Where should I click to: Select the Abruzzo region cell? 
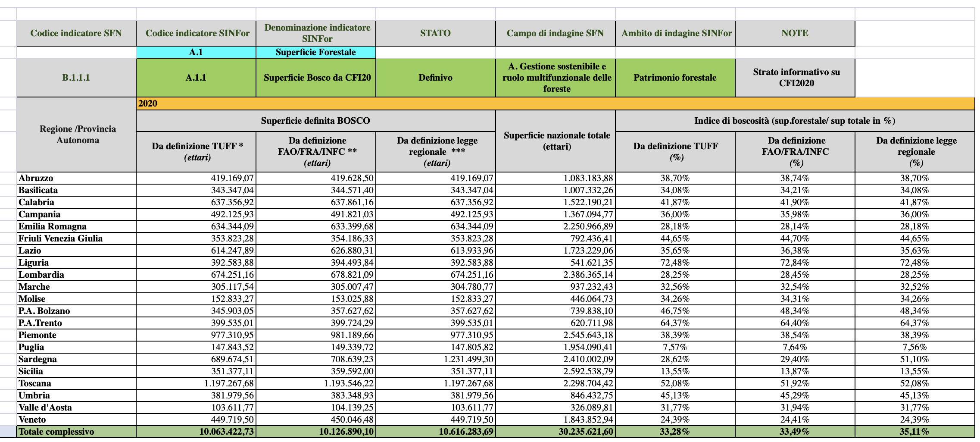[76, 178]
